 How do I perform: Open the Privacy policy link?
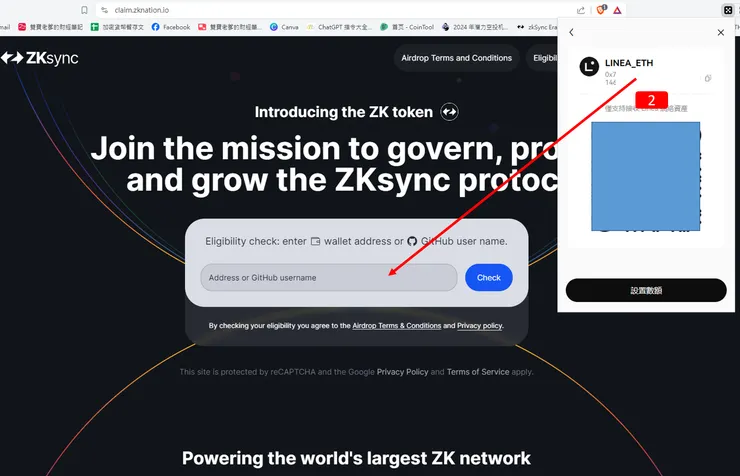point(479,326)
